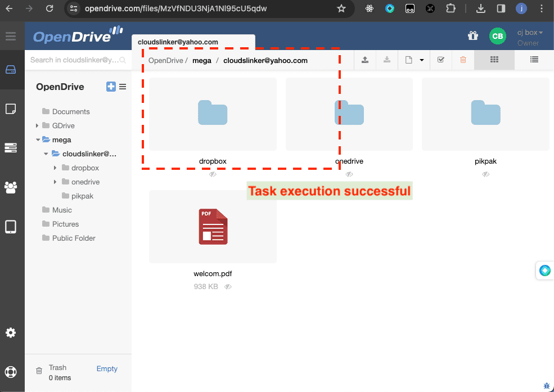
Task: Select Pictures in the folder tree
Action: pos(65,224)
